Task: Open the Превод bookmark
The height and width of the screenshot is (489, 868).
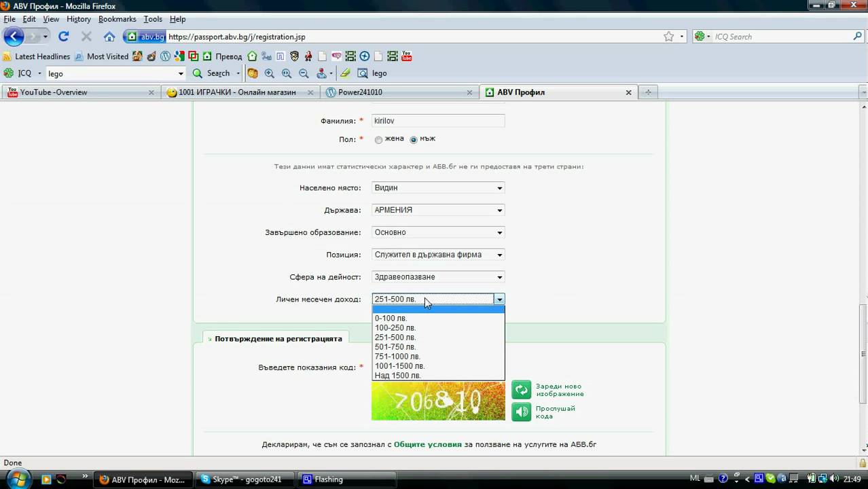Action: (222, 56)
